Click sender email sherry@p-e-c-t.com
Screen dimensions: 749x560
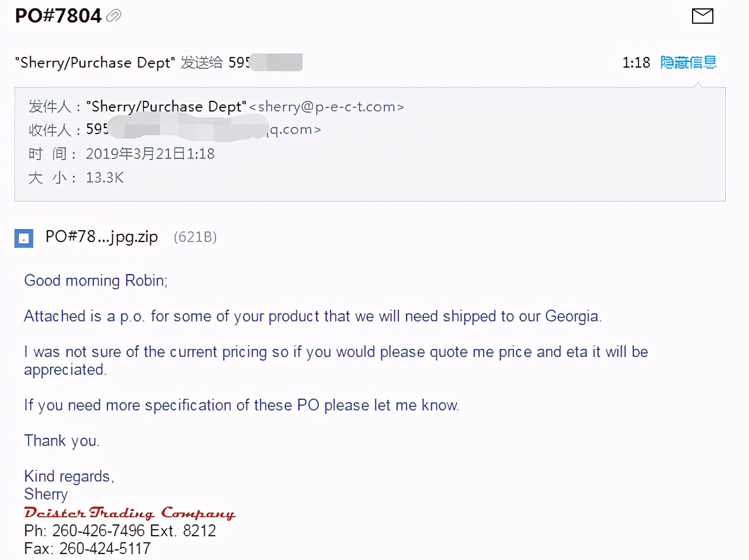[x=326, y=107]
